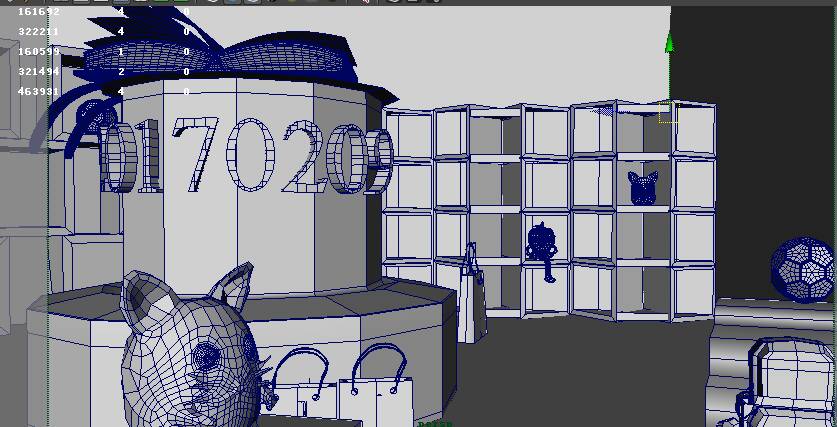Click the value 4 in the 322211 row
The image size is (837, 427).
(x=121, y=31)
